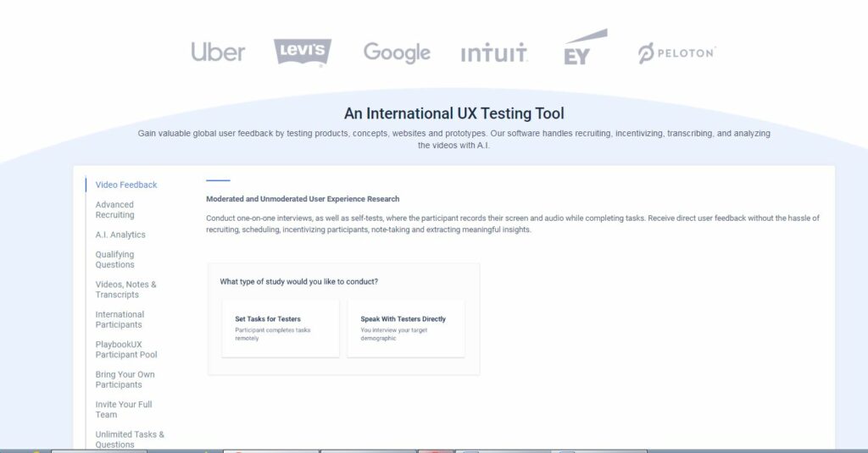The height and width of the screenshot is (453, 868).
Task: Open Bring Your Own Participants tab
Action: click(125, 378)
